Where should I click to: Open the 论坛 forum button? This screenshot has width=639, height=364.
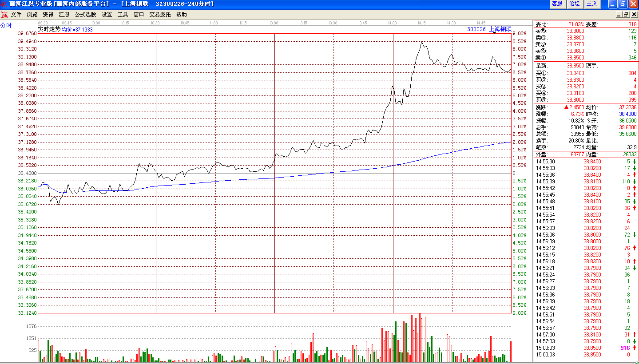pyautogui.click(x=574, y=4)
